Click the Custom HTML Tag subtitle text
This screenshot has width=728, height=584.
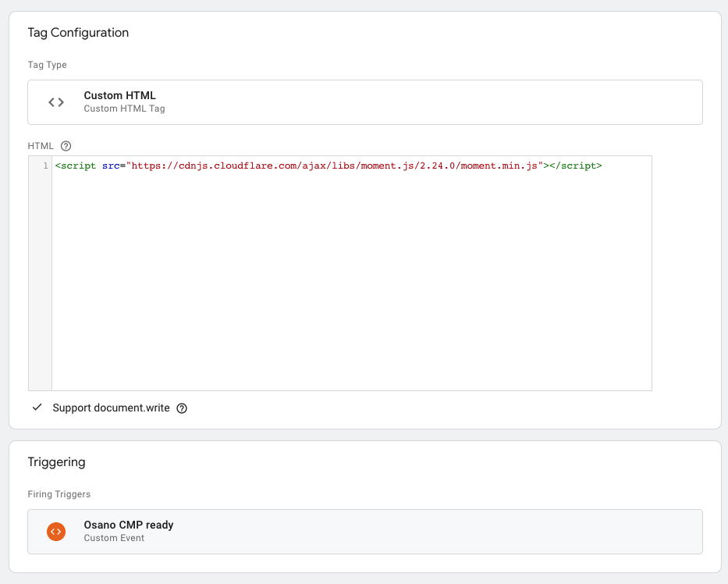tap(124, 109)
